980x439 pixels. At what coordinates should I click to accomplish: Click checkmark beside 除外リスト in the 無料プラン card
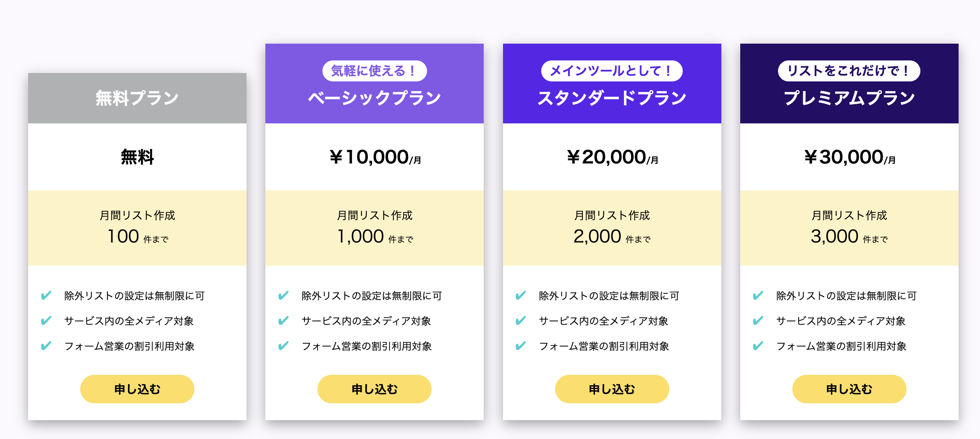click(46, 295)
